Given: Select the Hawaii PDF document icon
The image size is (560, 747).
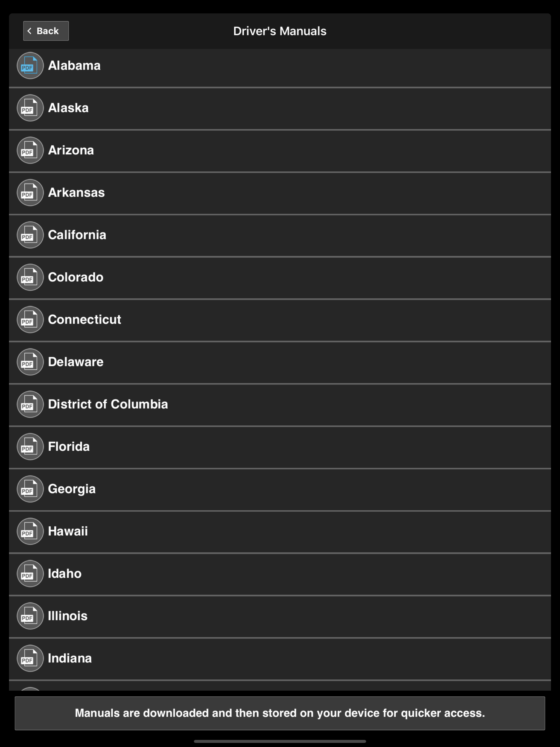Looking at the screenshot, I should [x=30, y=531].
